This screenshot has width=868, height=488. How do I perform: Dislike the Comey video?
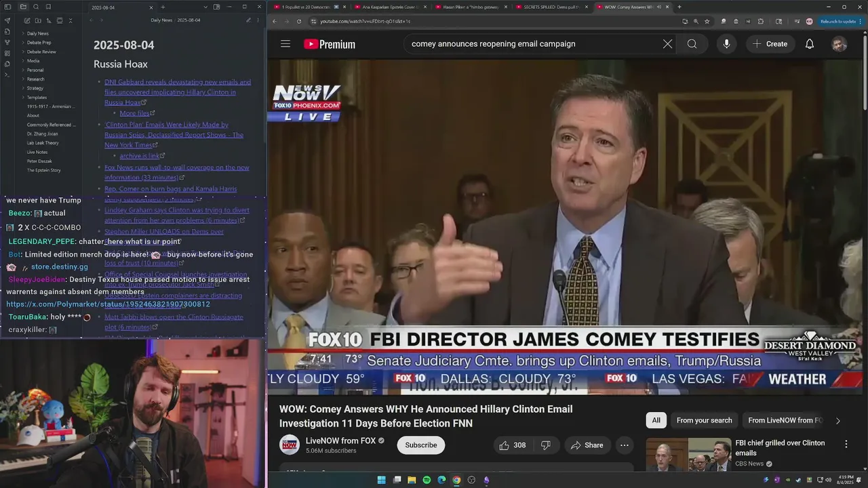coord(545,445)
